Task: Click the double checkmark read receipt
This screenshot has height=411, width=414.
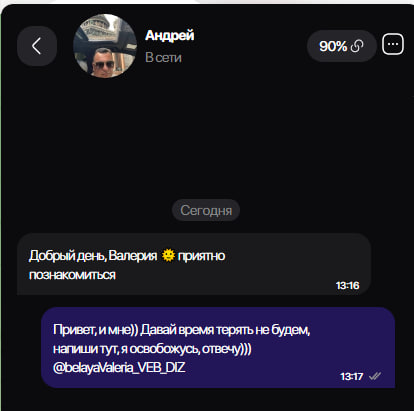Action: 375,376
